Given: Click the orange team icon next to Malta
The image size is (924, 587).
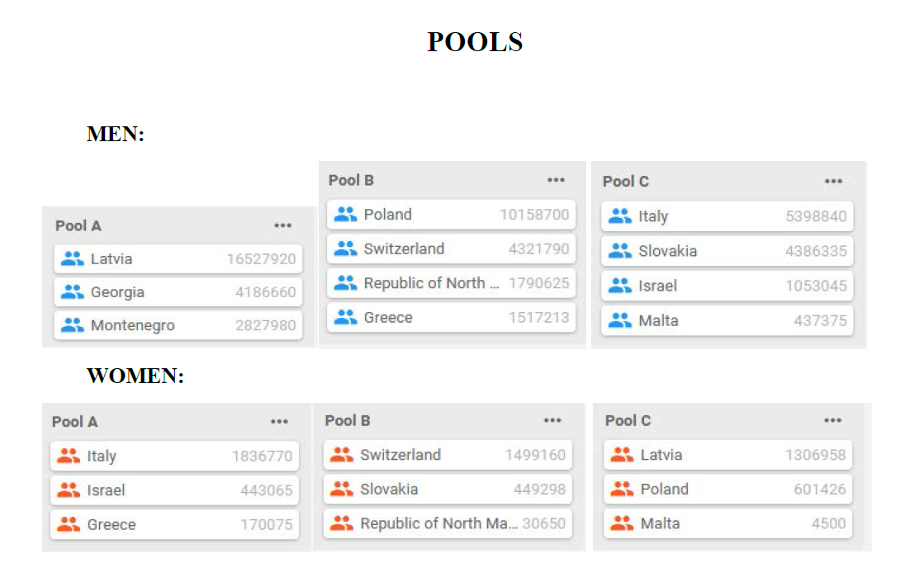Looking at the screenshot, I should (623, 523).
